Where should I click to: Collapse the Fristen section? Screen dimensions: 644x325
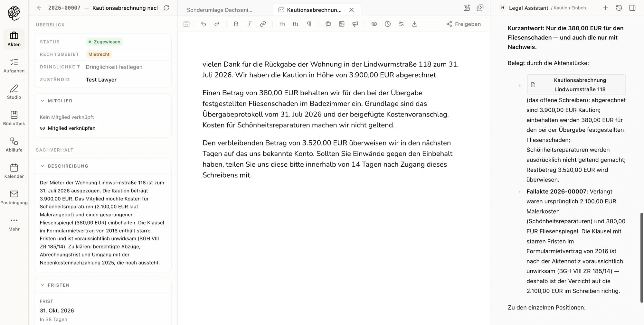pyautogui.click(x=43, y=285)
